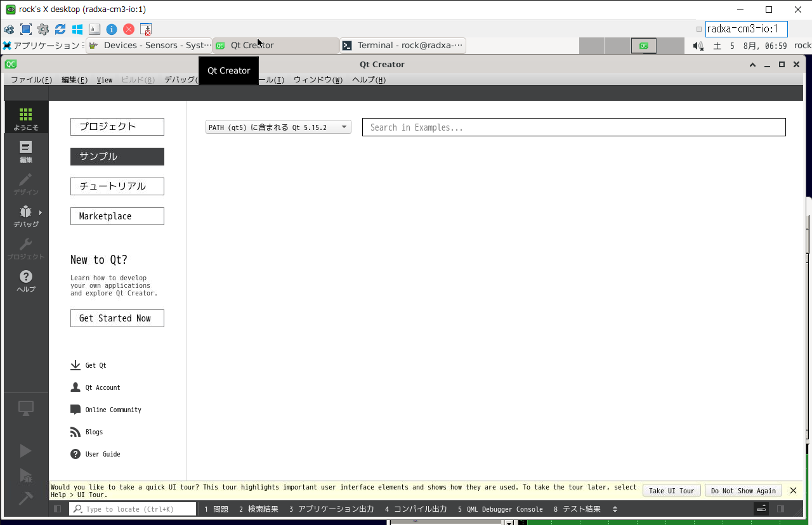812x525 pixels.
Task: Expand the output panes up-down arrow selector
Action: pos(615,509)
